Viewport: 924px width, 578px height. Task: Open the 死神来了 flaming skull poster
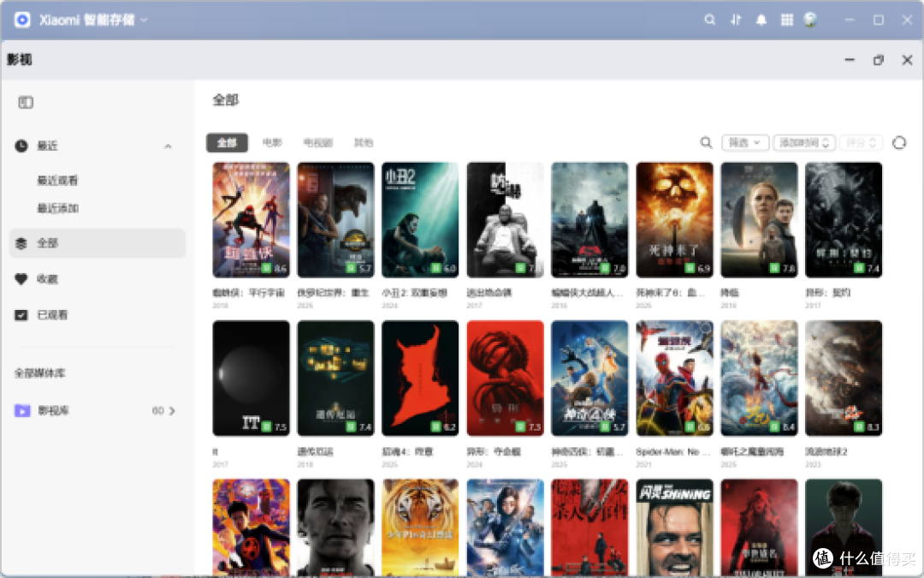click(x=674, y=219)
